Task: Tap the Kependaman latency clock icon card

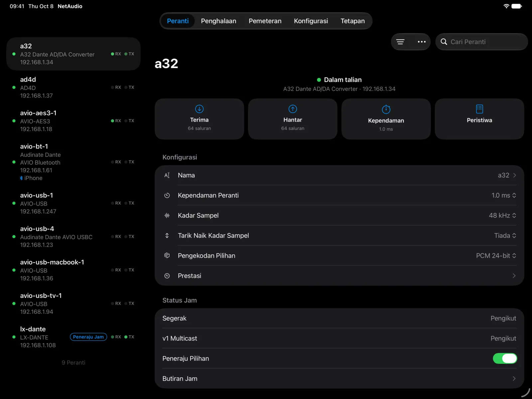Action: point(386,119)
